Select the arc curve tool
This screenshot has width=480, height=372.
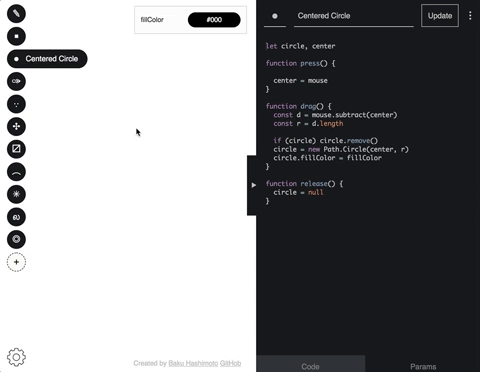[x=16, y=172]
